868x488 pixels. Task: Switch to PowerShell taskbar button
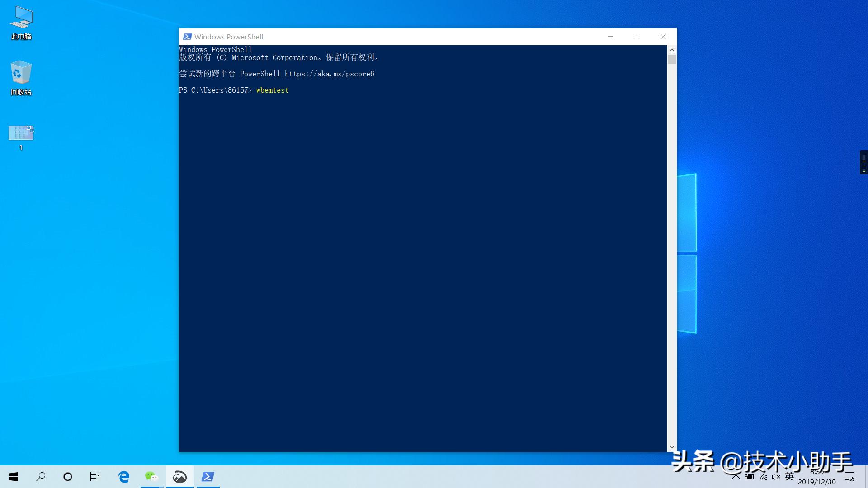[208, 477]
